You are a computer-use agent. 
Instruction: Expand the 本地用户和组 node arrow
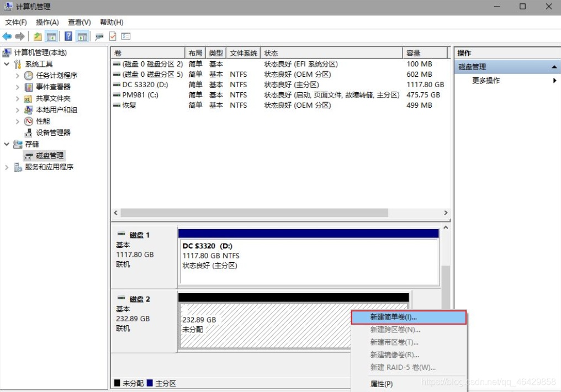(x=17, y=110)
